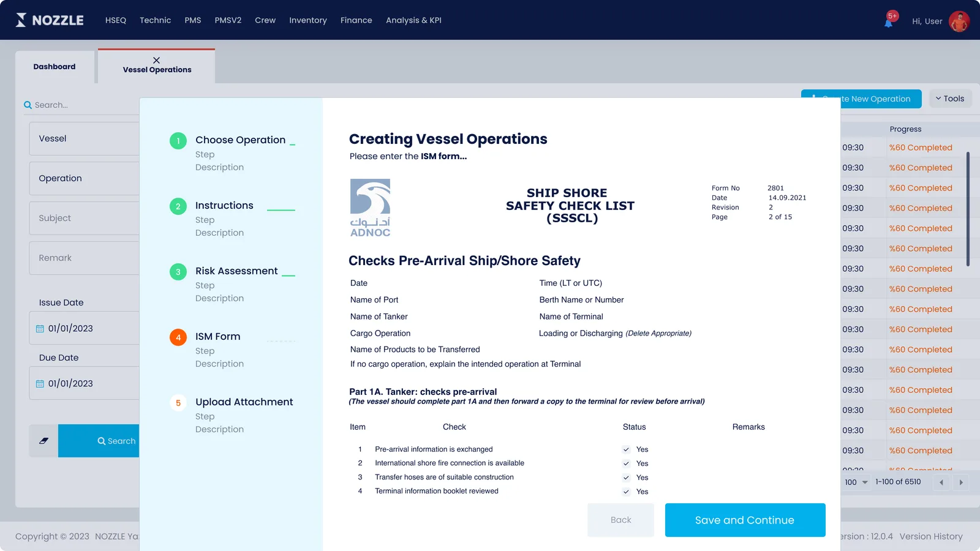The image size is (980, 551).
Task: Click the Status column header
Action: [x=634, y=427]
